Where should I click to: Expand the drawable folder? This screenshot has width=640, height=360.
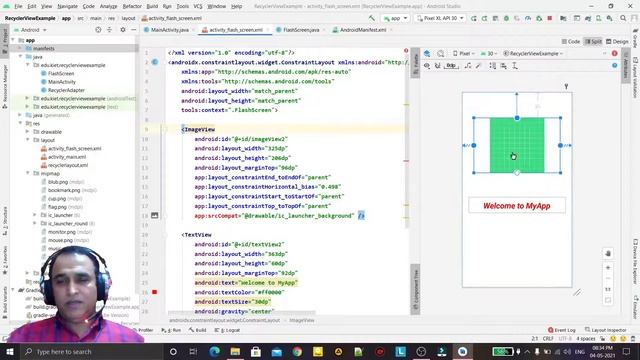27,132
